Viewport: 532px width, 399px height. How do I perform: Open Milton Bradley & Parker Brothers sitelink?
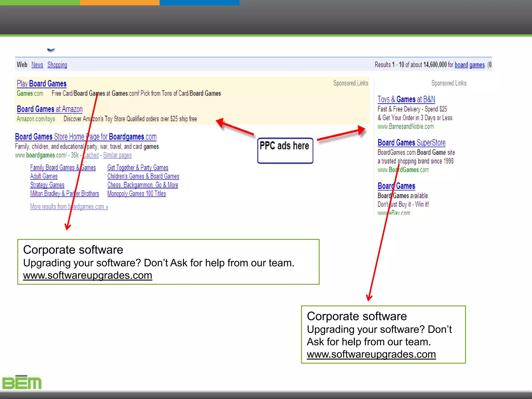pos(64,194)
